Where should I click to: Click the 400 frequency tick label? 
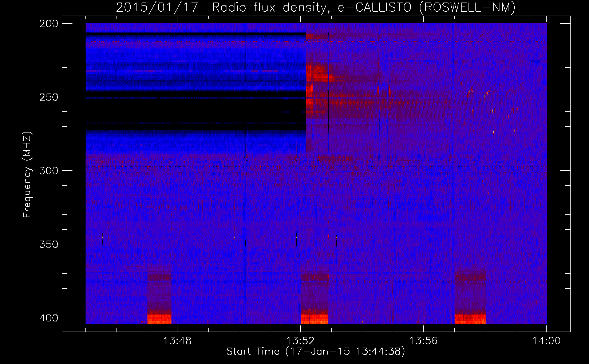[x=49, y=318]
